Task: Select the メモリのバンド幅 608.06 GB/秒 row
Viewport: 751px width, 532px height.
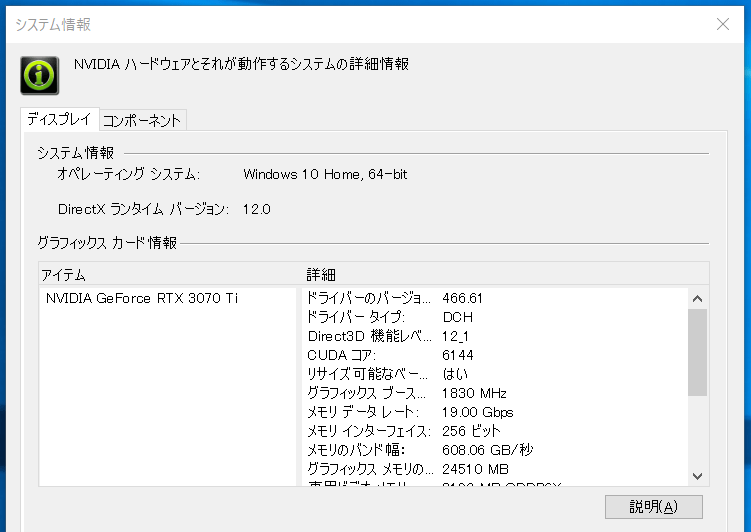Action: pos(496,450)
